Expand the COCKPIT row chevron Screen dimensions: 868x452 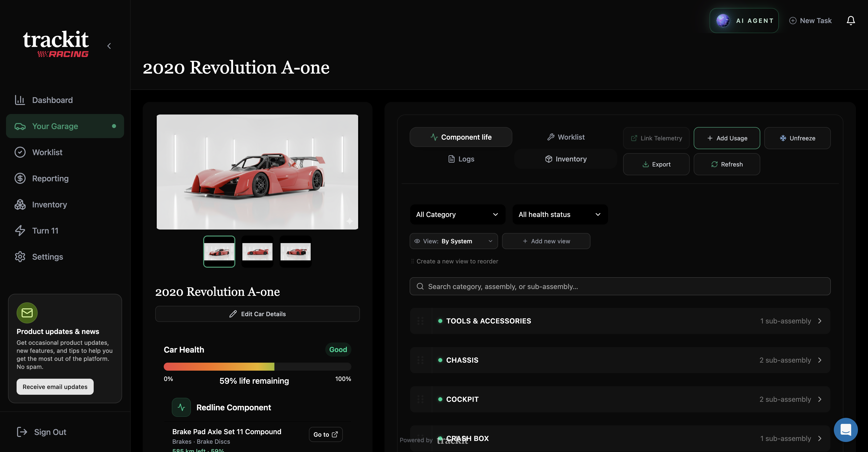[820, 399]
